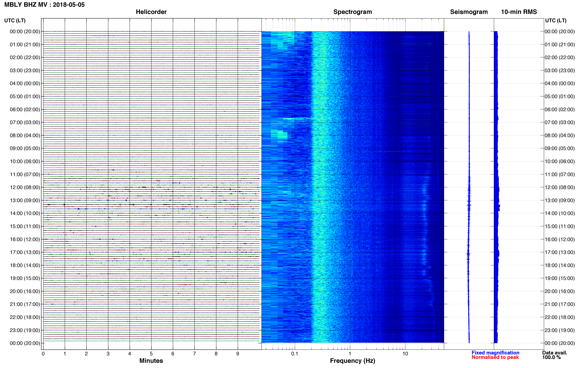The height and width of the screenshot is (368, 588).
Task: Click RMS axis label 09:00 (05:00)
Action: point(560,148)
